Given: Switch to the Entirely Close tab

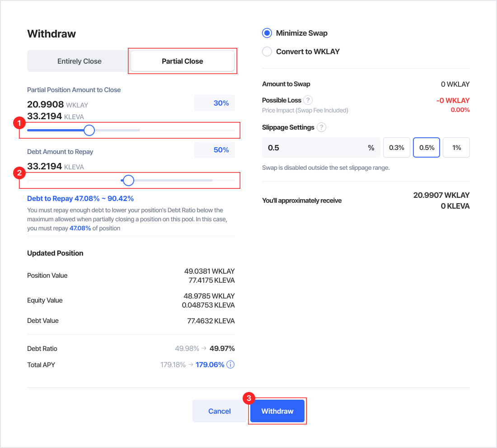Looking at the screenshot, I should point(79,61).
